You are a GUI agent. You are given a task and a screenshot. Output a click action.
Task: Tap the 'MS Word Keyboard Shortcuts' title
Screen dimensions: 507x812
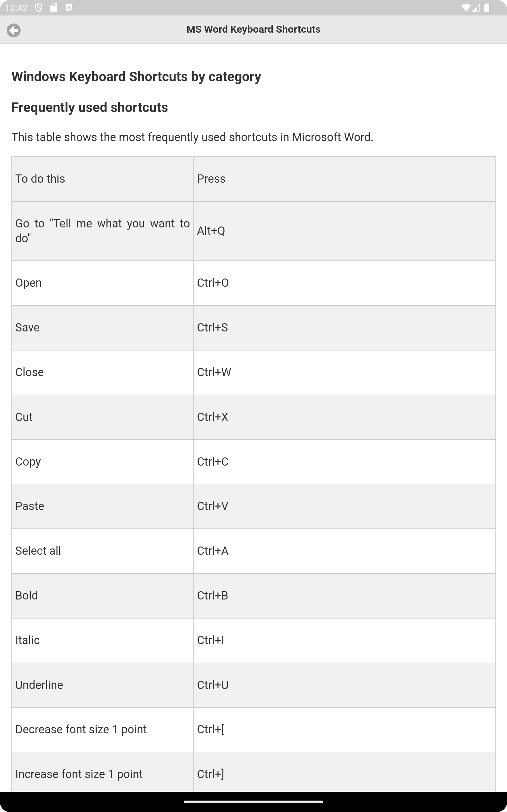pyautogui.click(x=253, y=29)
